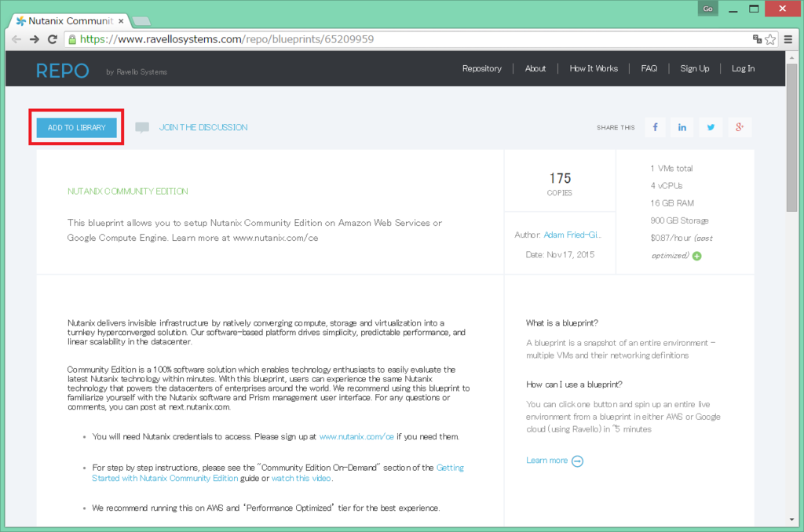Click the REPO logo
The width and height of the screenshot is (804, 532).
(x=63, y=71)
